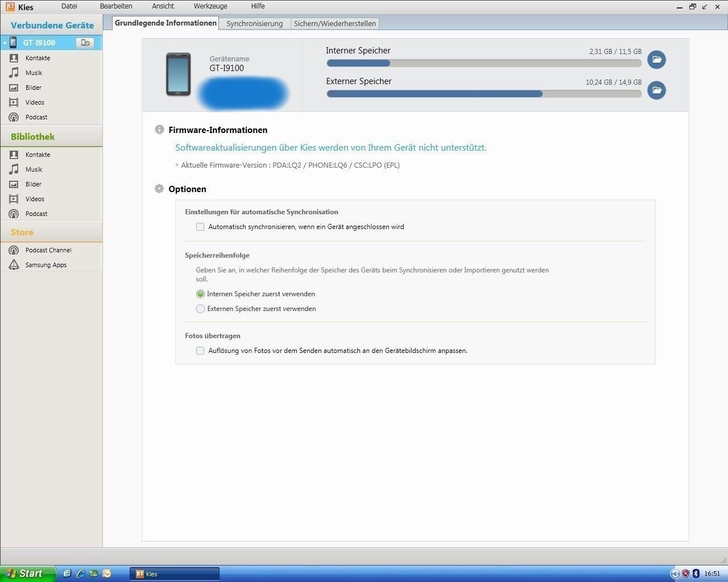Click the GT-I9100 phone icon in sidebar
The width and height of the screenshot is (728, 582).
pyautogui.click(x=13, y=42)
